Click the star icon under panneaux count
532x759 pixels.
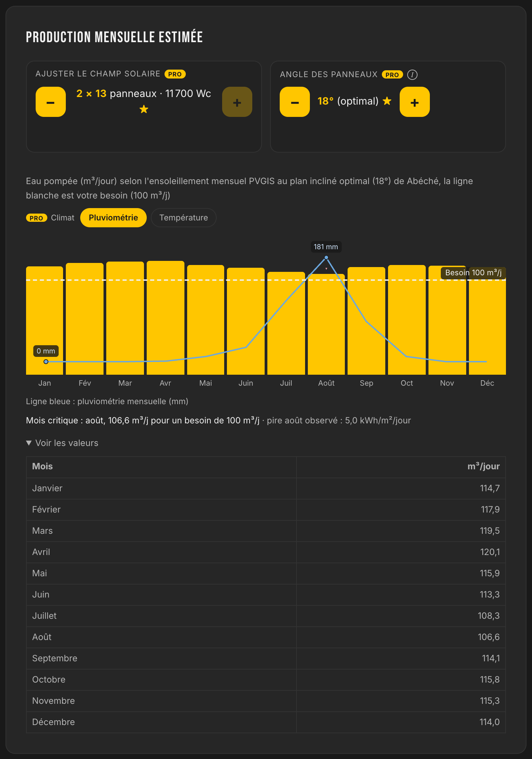(144, 109)
